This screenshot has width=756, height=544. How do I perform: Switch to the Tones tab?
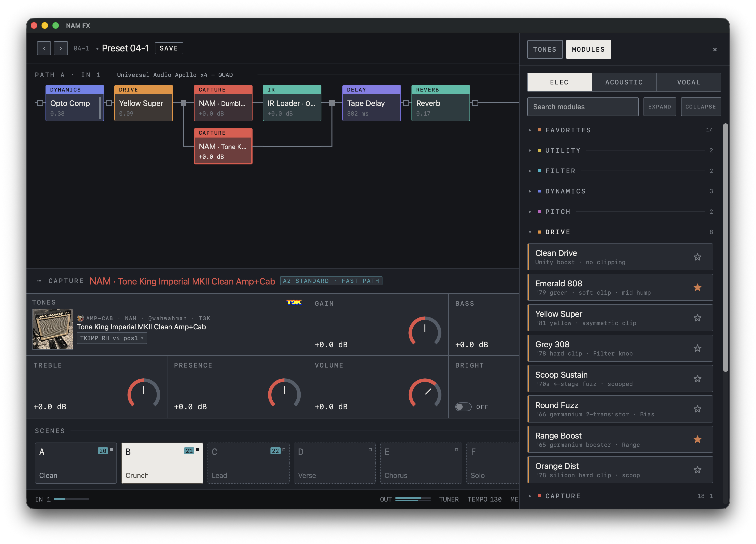(x=545, y=49)
